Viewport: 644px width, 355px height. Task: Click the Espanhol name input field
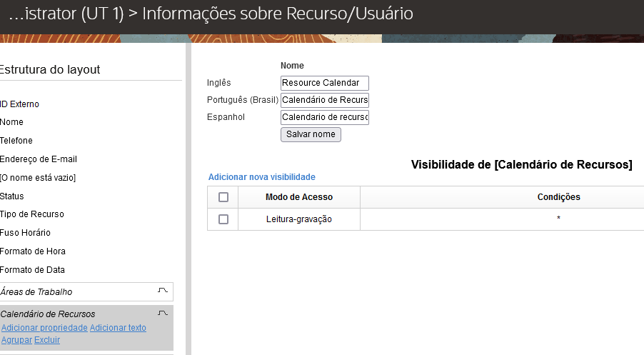pos(324,118)
